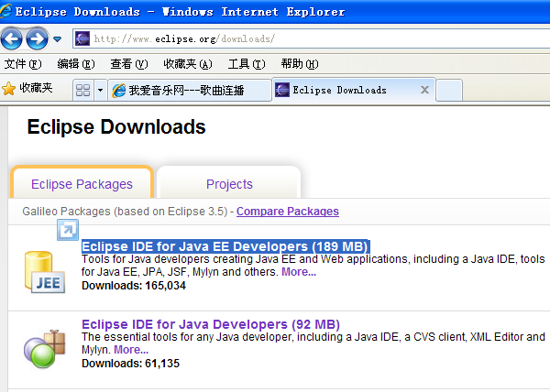This screenshot has height=392, width=550.
Task: Switch to 我爱音乐网 browser tab
Action: click(x=190, y=91)
